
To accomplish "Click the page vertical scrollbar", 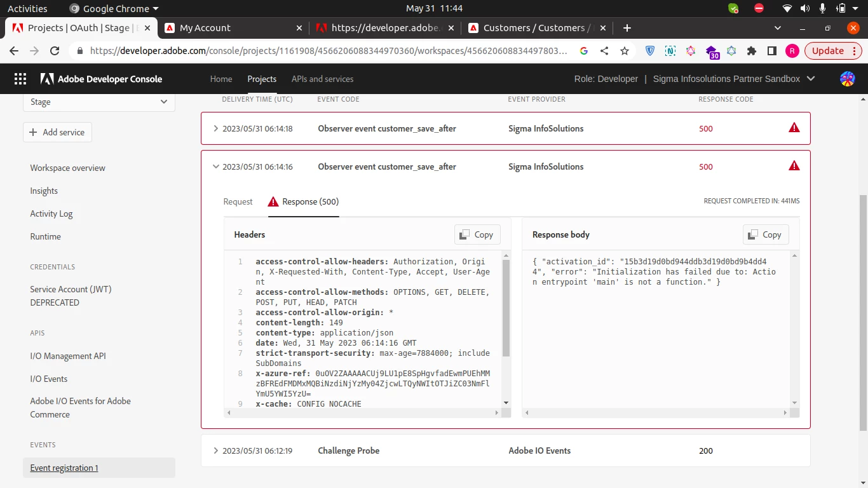I will (x=862, y=313).
